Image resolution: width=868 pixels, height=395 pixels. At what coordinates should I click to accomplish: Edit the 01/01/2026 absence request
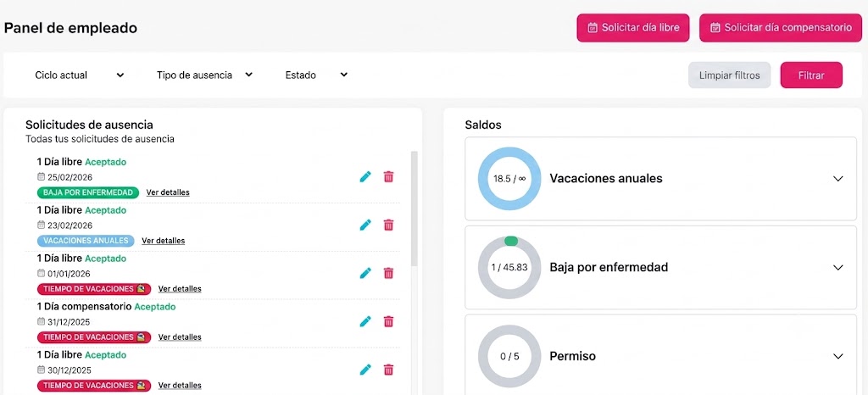click(364, 273)
